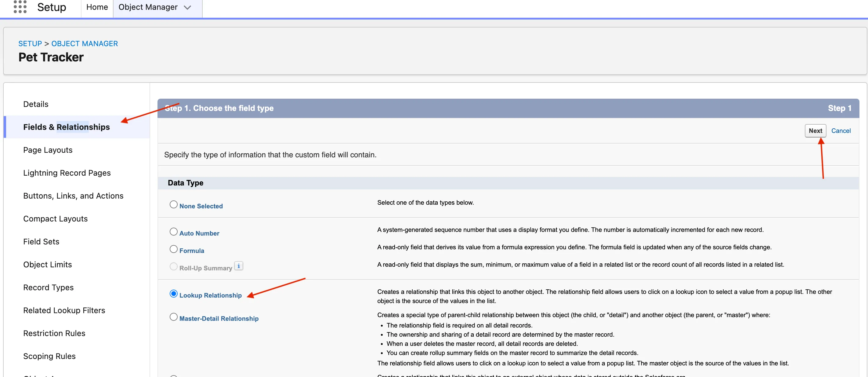Click the Roll-Up Summary info icon
This screenshot has width=868, height=377.
tap(239, 266)
